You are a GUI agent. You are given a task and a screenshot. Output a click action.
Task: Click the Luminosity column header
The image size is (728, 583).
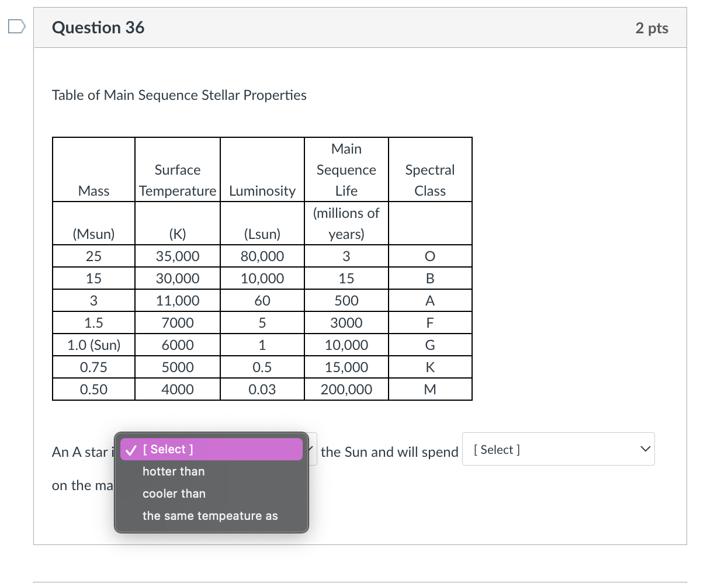[262, 190]
